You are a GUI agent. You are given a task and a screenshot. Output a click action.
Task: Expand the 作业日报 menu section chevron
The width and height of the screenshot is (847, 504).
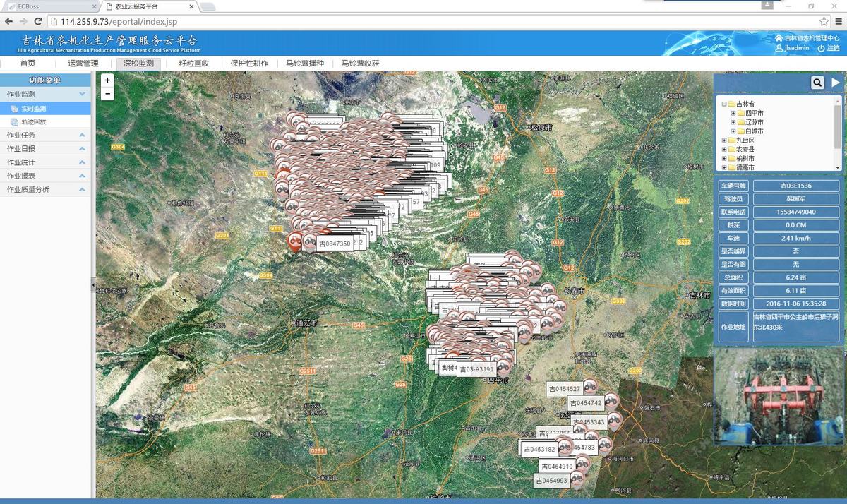(82, 149)
